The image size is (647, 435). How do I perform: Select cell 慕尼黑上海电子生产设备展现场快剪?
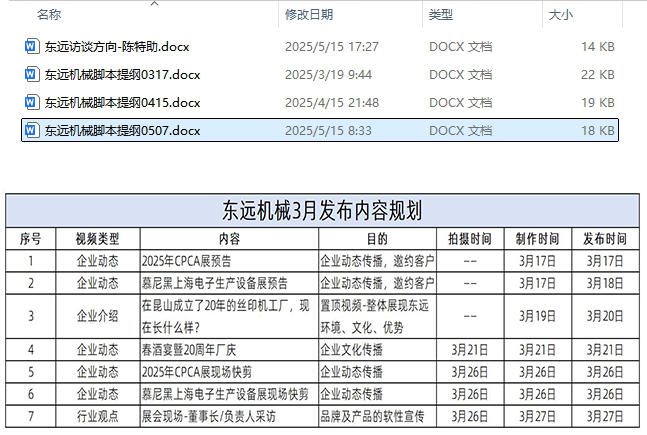(x=229, y=394)
